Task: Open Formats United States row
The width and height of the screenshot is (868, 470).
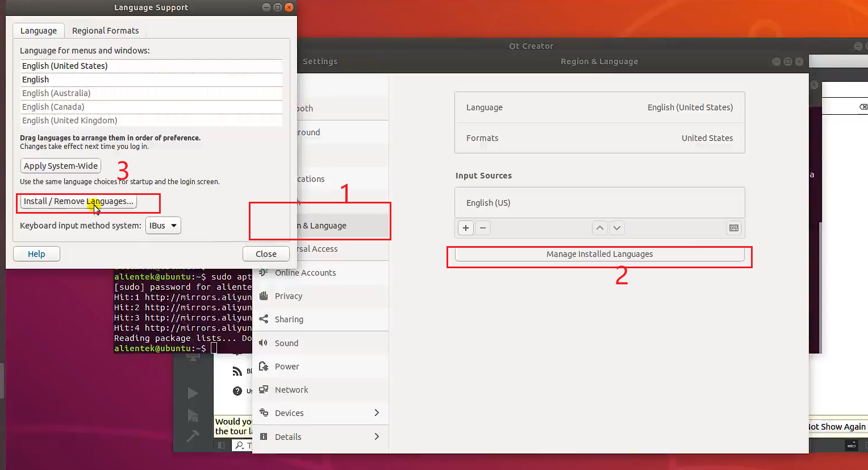Action: tap(599, 138)
